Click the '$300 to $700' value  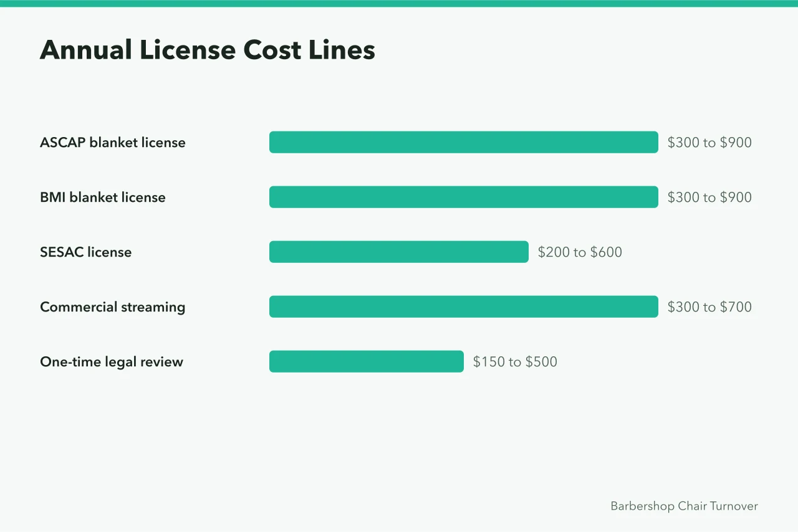click(x=709, y=306)
